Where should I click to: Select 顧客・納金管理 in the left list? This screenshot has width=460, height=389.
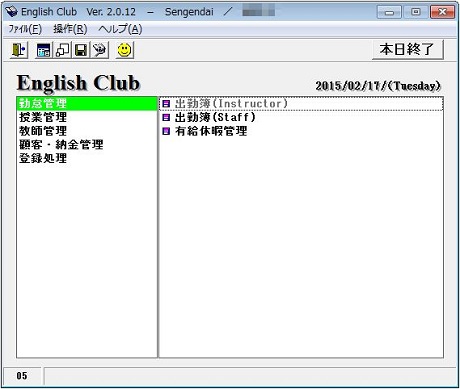point(87,145)
